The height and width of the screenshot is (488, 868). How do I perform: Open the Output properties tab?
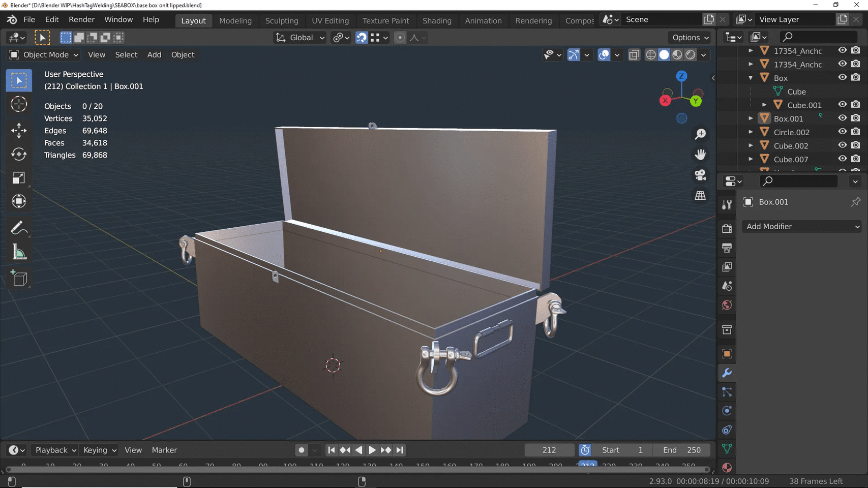pos(727,248)
